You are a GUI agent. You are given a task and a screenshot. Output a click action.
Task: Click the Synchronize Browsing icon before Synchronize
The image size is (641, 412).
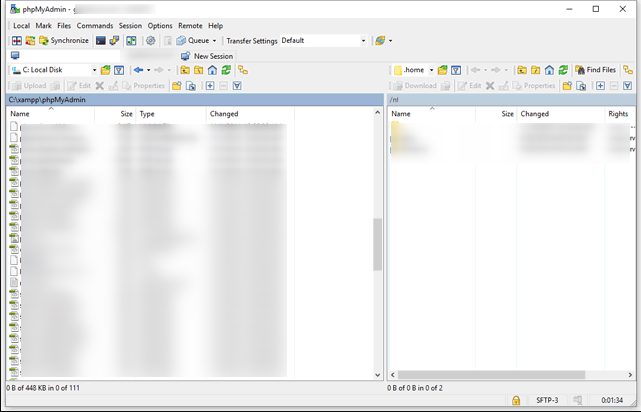(x=30, y=40)
